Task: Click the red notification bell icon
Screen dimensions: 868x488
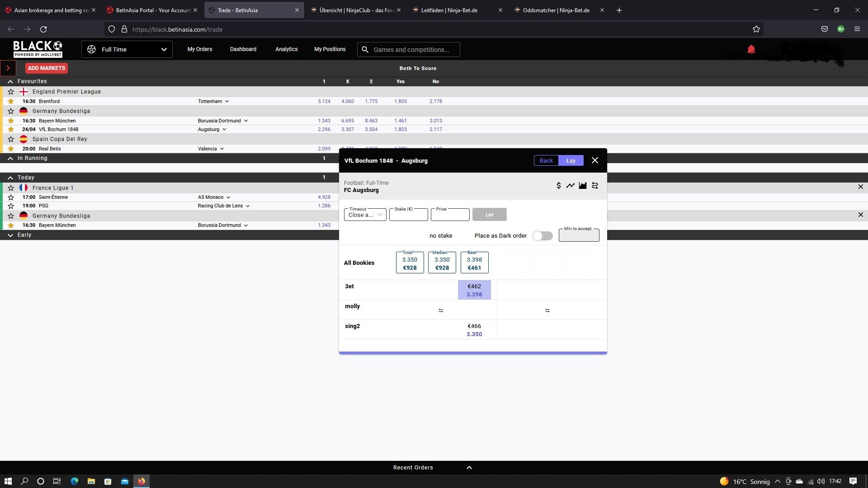Action: click(x=751, y=49)
